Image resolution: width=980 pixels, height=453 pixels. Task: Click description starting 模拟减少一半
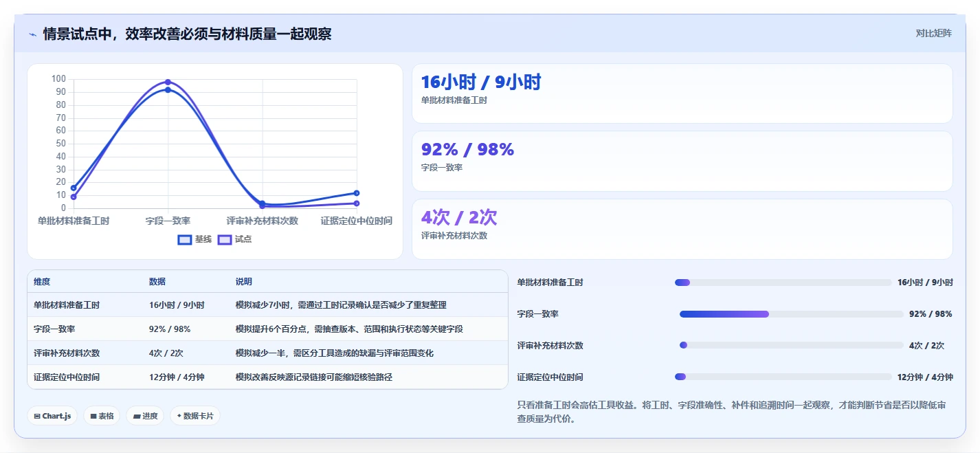335,353
